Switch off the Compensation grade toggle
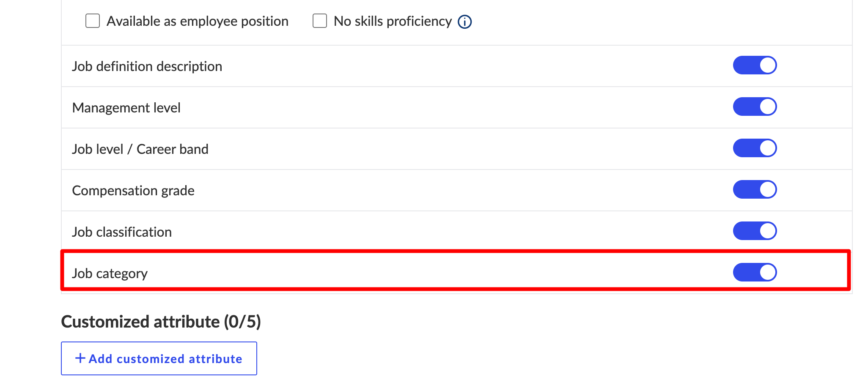 click(755, 190)
